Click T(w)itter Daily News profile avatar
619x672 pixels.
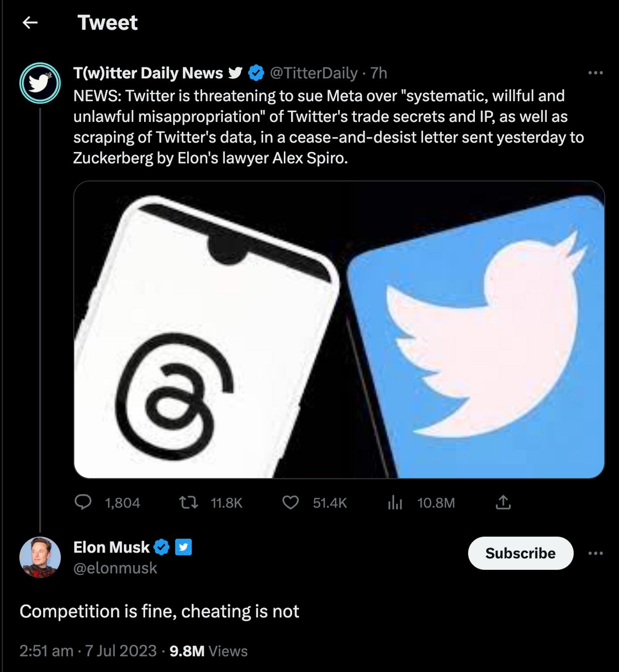pyautogui.click(x=40, y=83)
